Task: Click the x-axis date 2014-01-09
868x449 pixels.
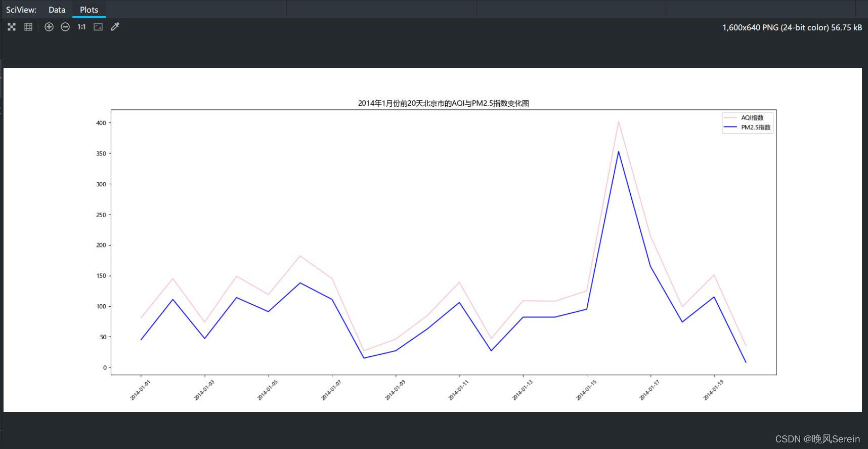Action: coord(395,390)
